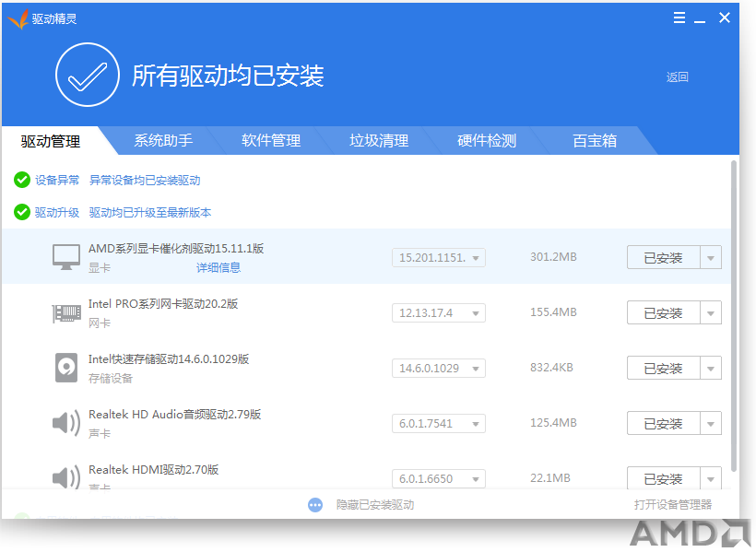Viewport: 756px width, 552px height.
Task: Click the large checkmark circle icon
Action: (88, 75)
